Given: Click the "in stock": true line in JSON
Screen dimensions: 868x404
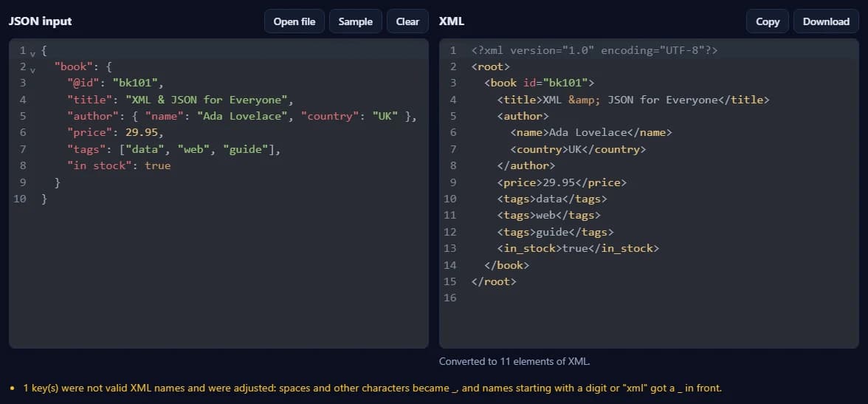Looking at the screenshot, I should (119, 165).
